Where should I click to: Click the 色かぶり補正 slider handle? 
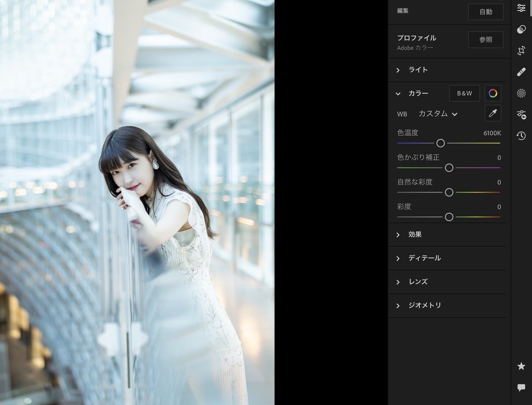(x=449, y=168)
